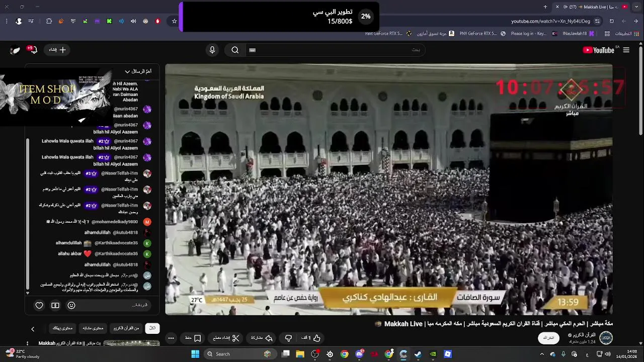Bookmark page with star icon
Screen dimensions: 644x362
[x=174, y=21]
